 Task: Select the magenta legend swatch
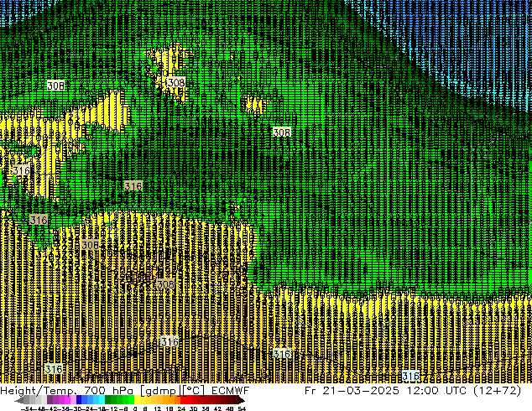coord(67,399)
